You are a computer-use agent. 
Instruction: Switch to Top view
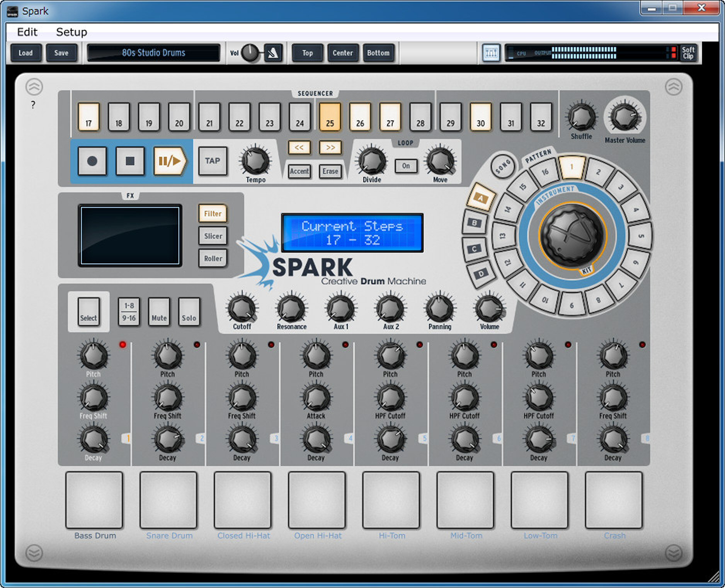[x=307, y=53]
